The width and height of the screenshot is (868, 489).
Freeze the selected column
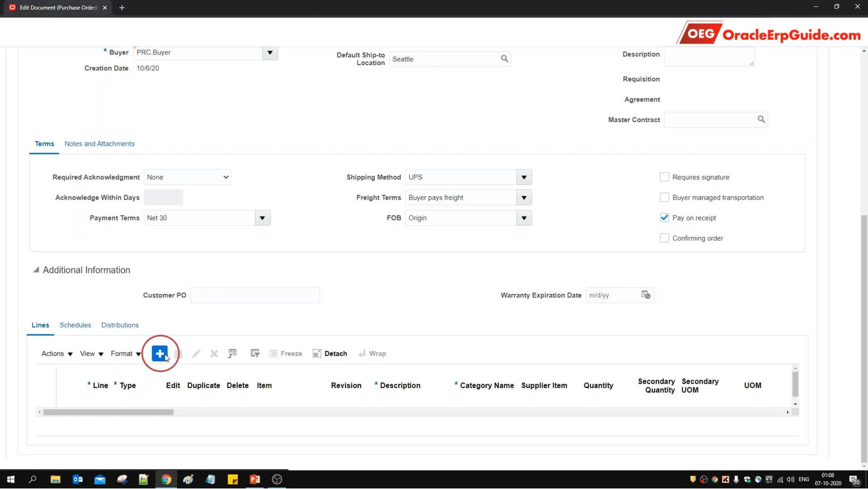coord(285,353)
